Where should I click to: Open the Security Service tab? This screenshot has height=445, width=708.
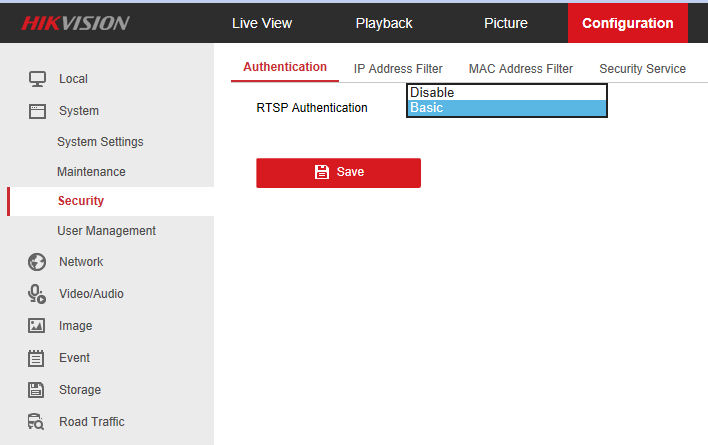point(642,69)
